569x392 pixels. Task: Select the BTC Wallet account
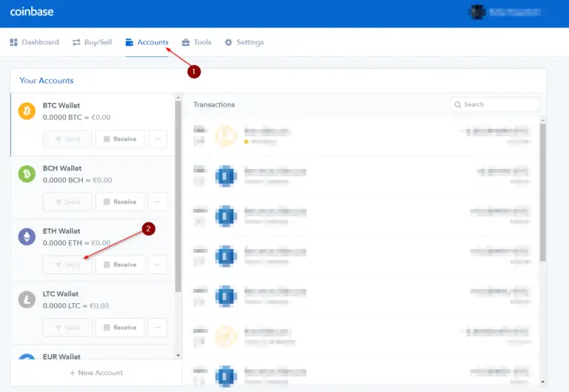point(93,124)
